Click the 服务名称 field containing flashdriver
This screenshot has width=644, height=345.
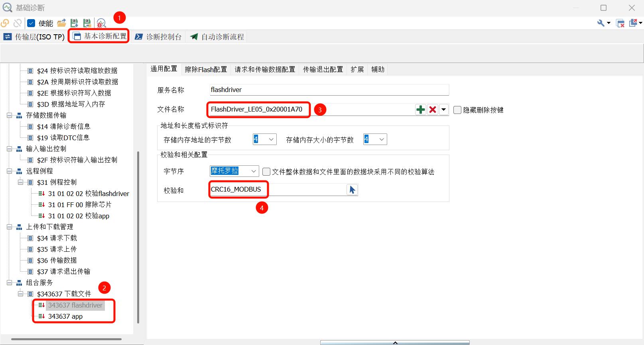pos(329,90)
